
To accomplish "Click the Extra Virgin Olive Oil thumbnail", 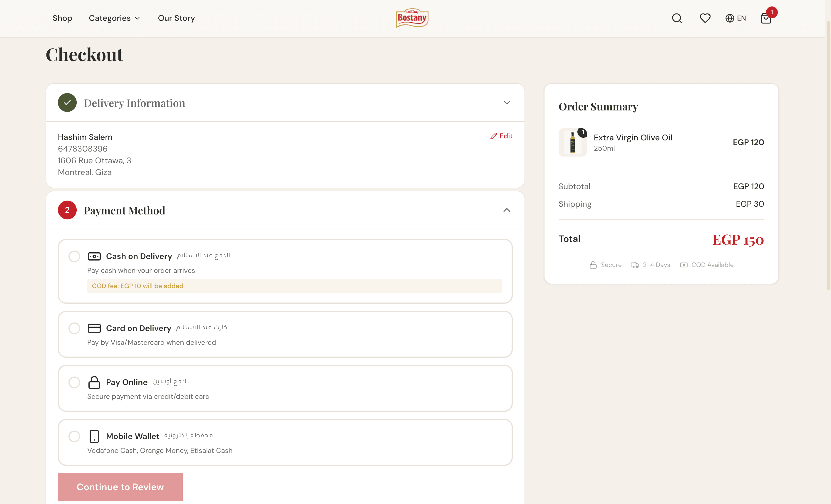I will pos(572,142).
